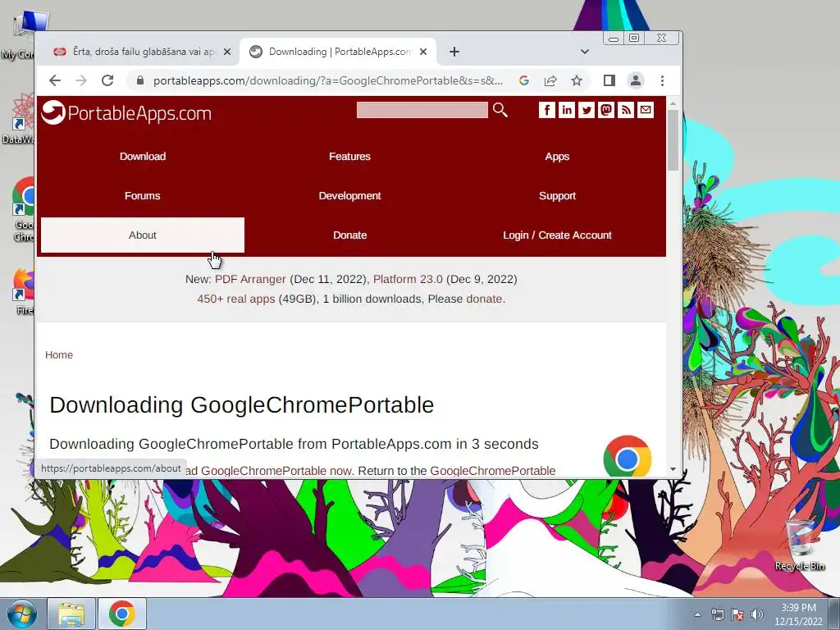The image size is (840, 630).
Task: Open the Chrome profile avatar
Action: [636, 80]
